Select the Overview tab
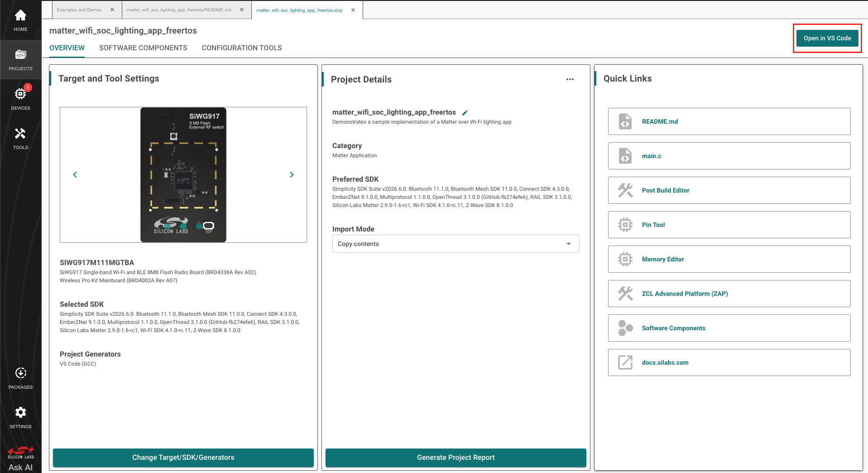Viewport: 868px width, 473px height. coord(67,48)
